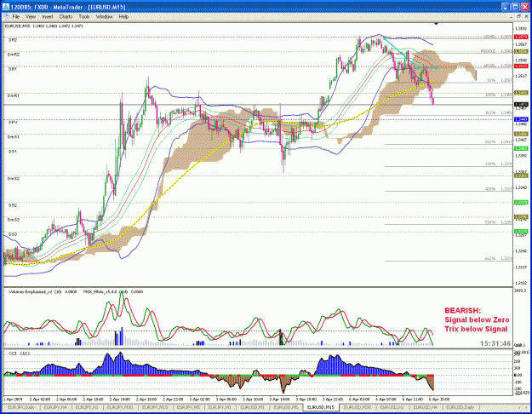This screenshot has height=414, width=532.
Task: Click the MetaTrader app icon in title bar
Action: click(6, 7)
